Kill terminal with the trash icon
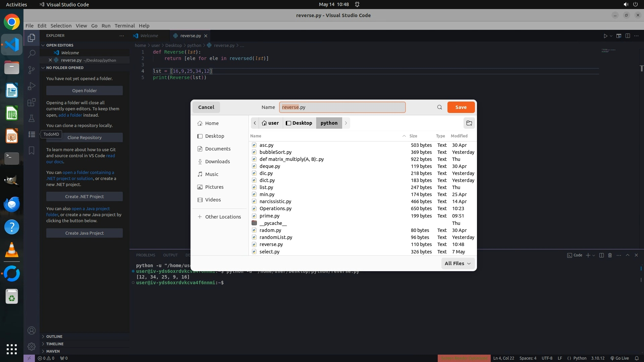Viewport: 644px width, 362px height. click(x=610, y=255)
